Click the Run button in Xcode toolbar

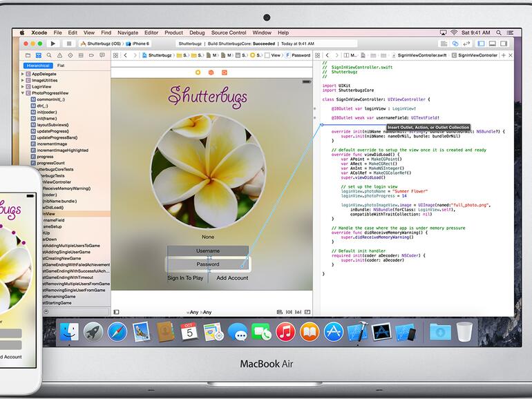[x=53, y=43]
